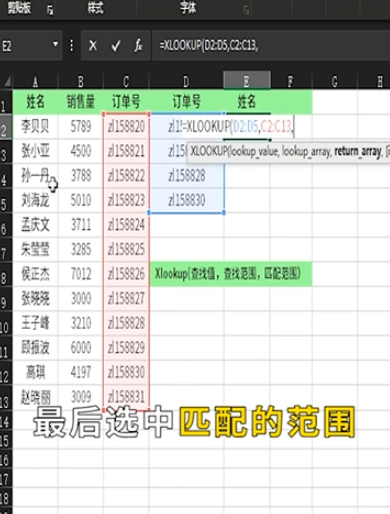Select column A header
Screen dimensions: 390x514
pos(35,81)
